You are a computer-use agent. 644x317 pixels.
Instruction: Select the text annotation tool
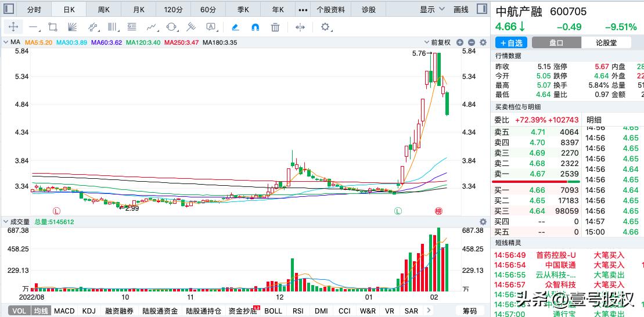(x=211, y=27)
